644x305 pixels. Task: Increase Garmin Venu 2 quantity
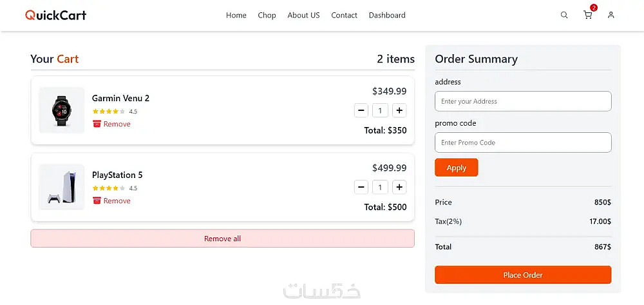tap(400, 111)
